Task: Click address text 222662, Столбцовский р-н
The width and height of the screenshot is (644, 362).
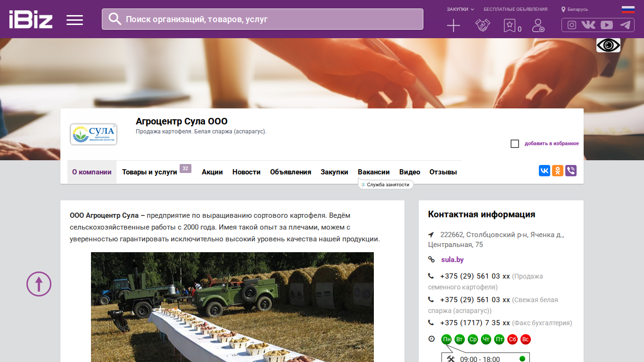Action: click(496, 239)
